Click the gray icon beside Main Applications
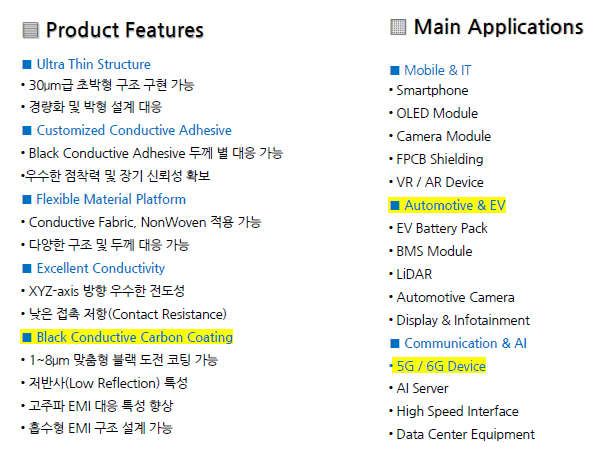This screenshot has height=471, width=612. coord(398,27)
